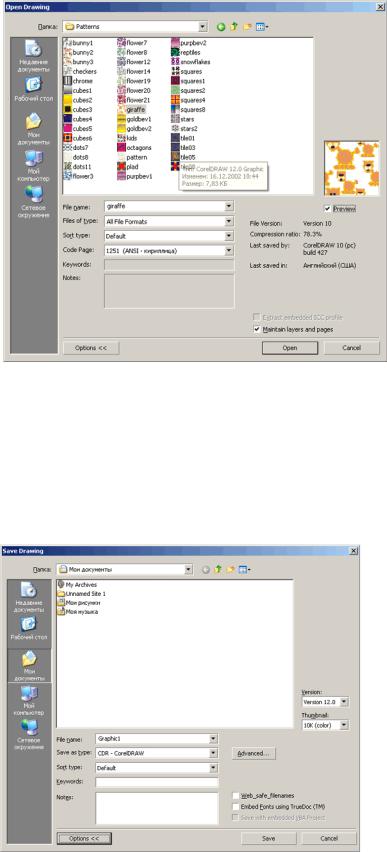The height and width of the screenshot is (852, 387).
Task: Toggle the Preview checkbox
Action: 327,209
